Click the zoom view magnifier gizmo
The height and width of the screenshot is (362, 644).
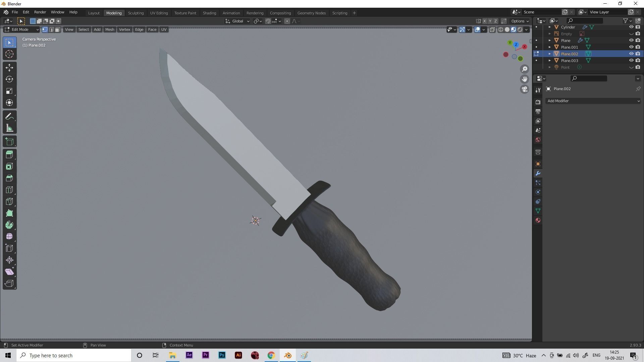click(525, 69)
